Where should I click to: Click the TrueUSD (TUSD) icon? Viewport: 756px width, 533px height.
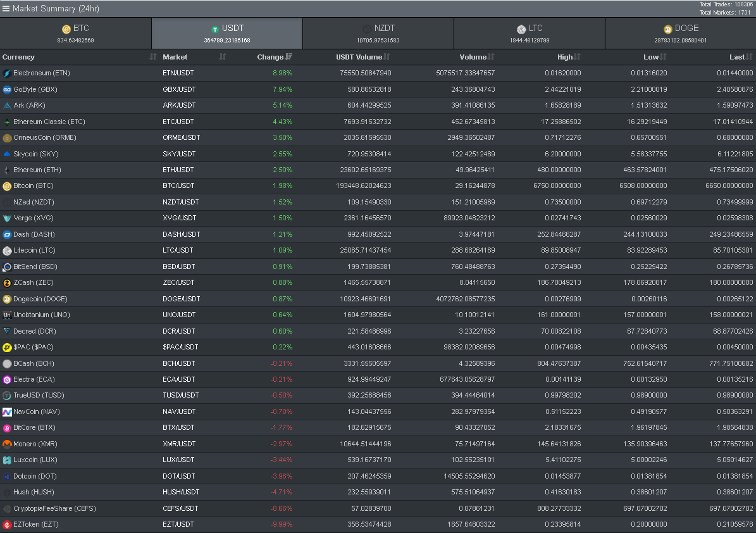coord(7,396)
